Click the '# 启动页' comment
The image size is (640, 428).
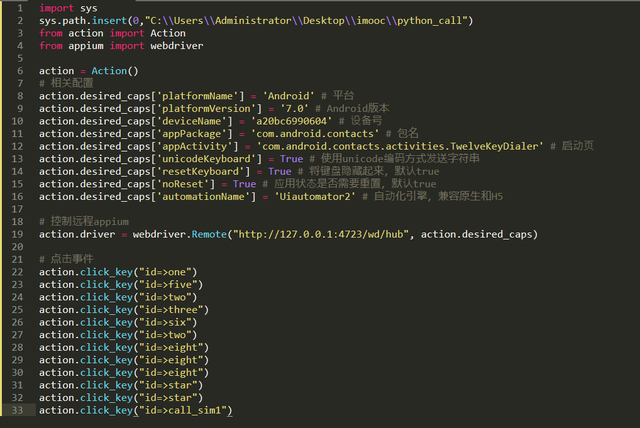(571, 146)
